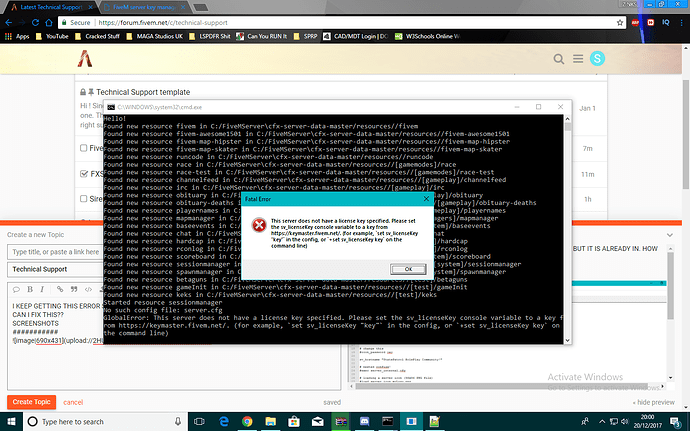Open File Explorer from the taskbar

click(271, 422)
